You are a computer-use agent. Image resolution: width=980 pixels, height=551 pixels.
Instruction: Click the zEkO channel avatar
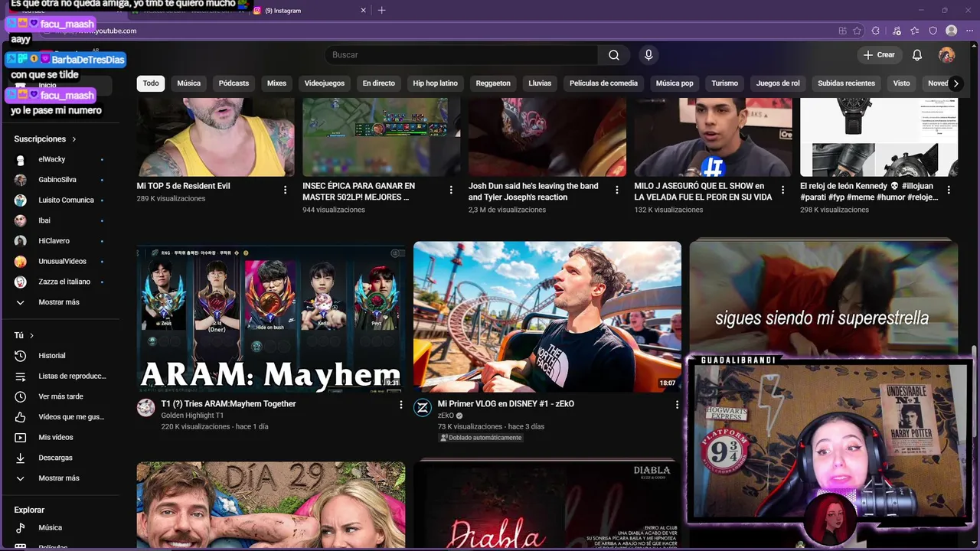click(x=423, y=408)
